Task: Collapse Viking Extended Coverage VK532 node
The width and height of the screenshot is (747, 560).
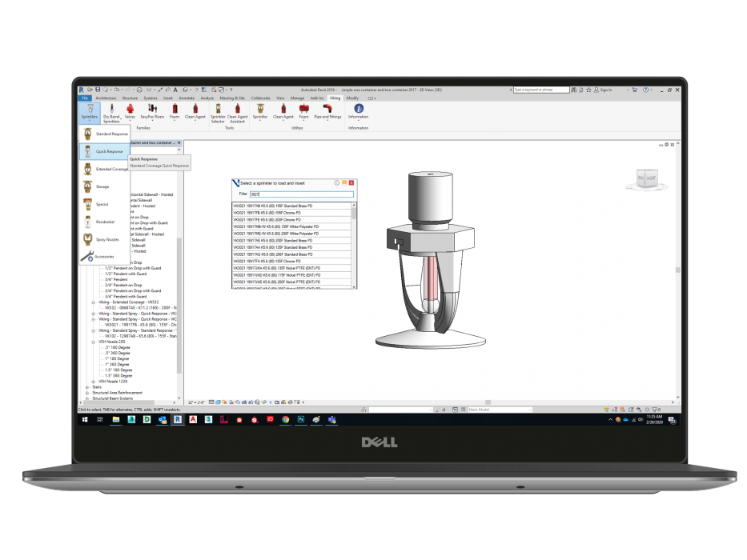Action: (94, 302)
